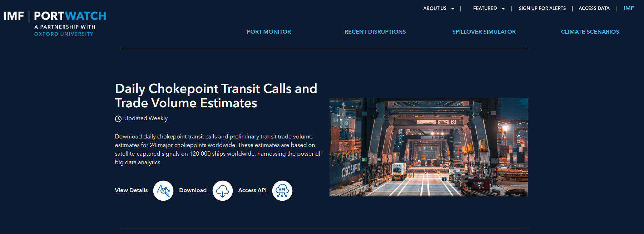The width and height of the screenshot is (644, 234).
Task: Click the Daily Chokepoint Transit Calls heading
Action: pyautogui.click(x=216, y=96)
